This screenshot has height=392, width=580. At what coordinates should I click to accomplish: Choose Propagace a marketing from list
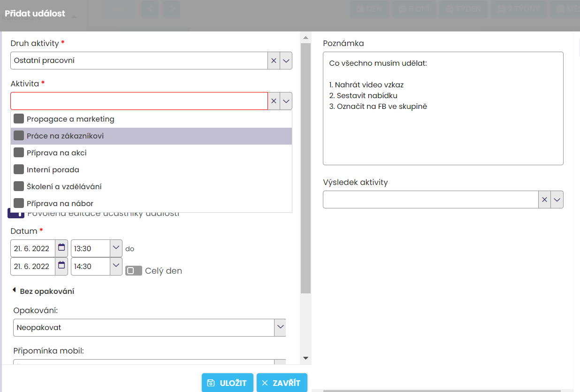[70, 119]
